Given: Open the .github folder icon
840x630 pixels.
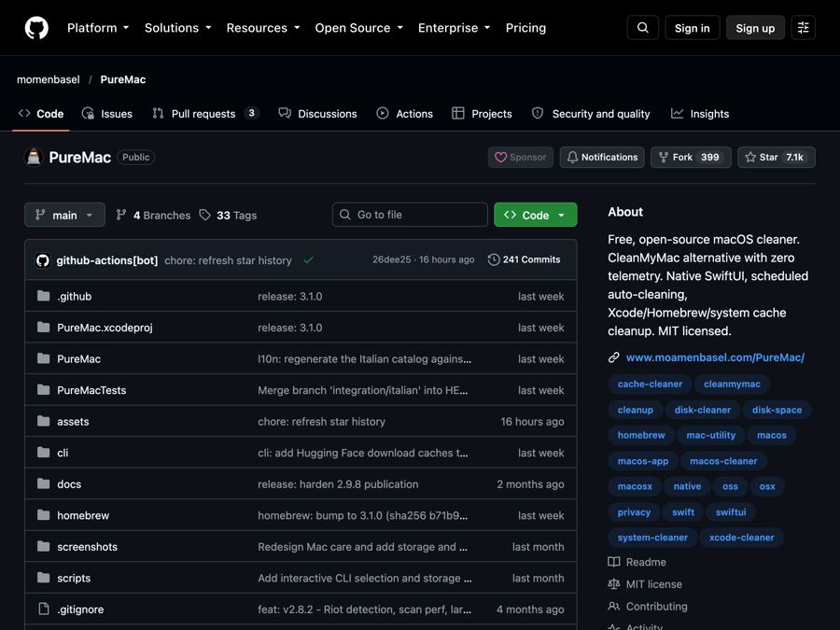Looking at the screenshot, I should pyautogui.click(x=43, y=296).
